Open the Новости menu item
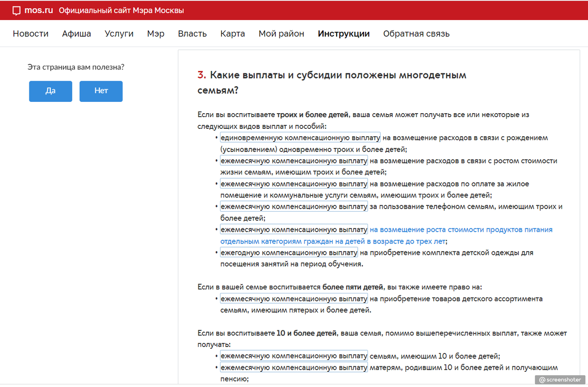This screenshot has width=588, height=387. point(30,34)
